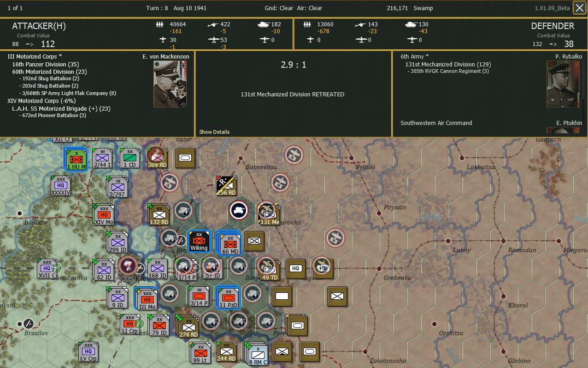Image resolution: width=588 pixels, height=368 pixels.
Task: Click the rail repair marker near Brusilov
Action: click(x=28, y=324)
